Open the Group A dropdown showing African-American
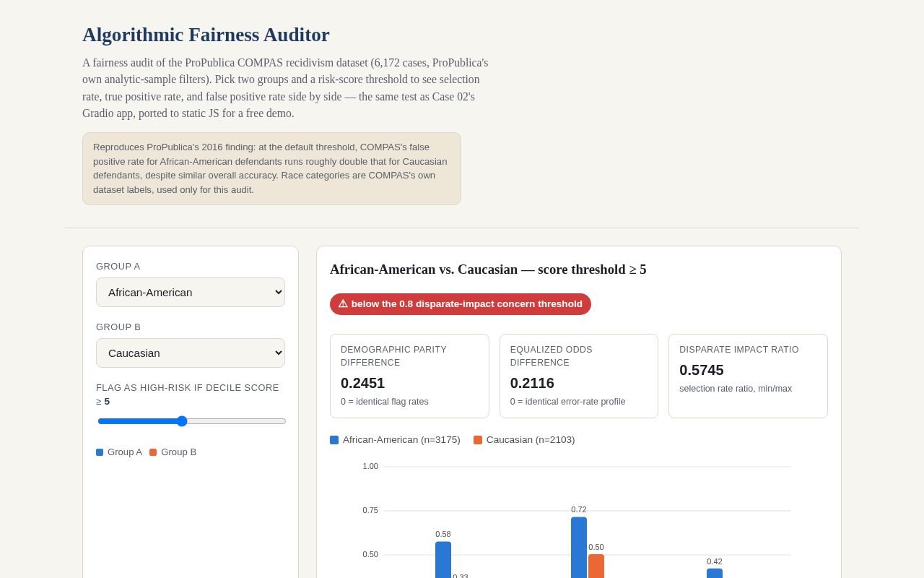This screenshot has height=578, width=924. [191, 292]
